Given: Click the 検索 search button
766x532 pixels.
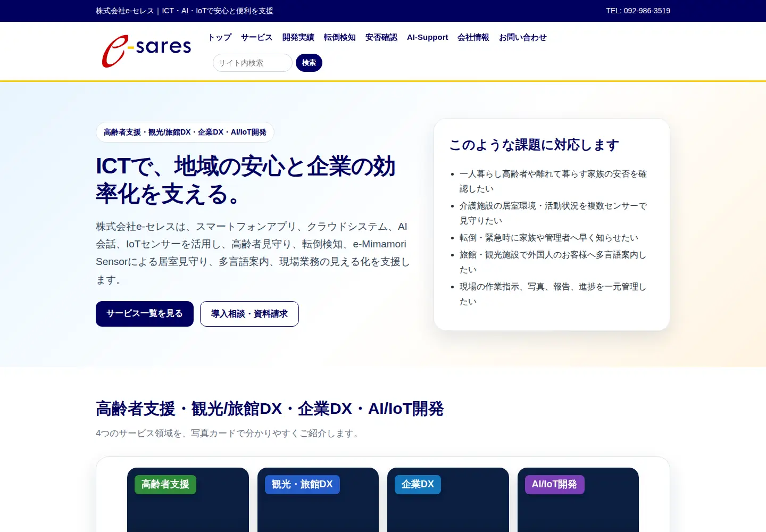Looking at the screenshot, I should 309,63.
